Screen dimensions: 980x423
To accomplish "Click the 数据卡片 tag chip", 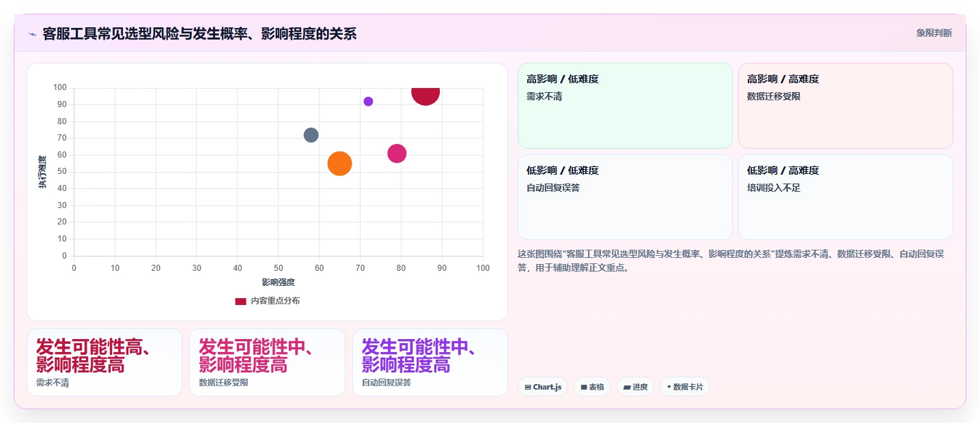I will click(685, 387).
